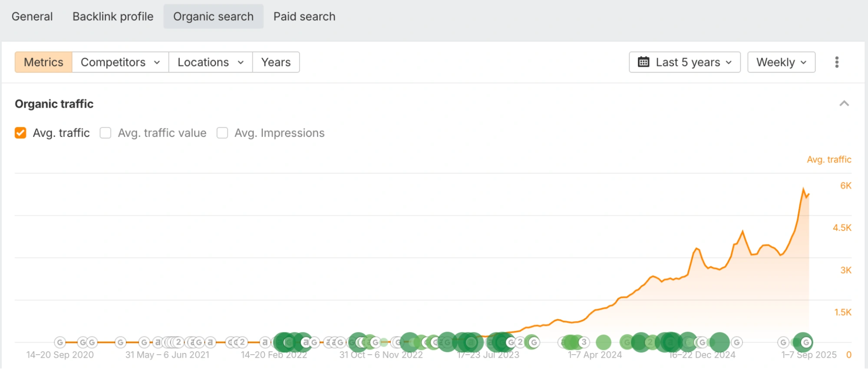This screenshot has height=369, width=868.
Task: Enable the Avg. traffic value checkbox
Action: click(x=106, y=133)
